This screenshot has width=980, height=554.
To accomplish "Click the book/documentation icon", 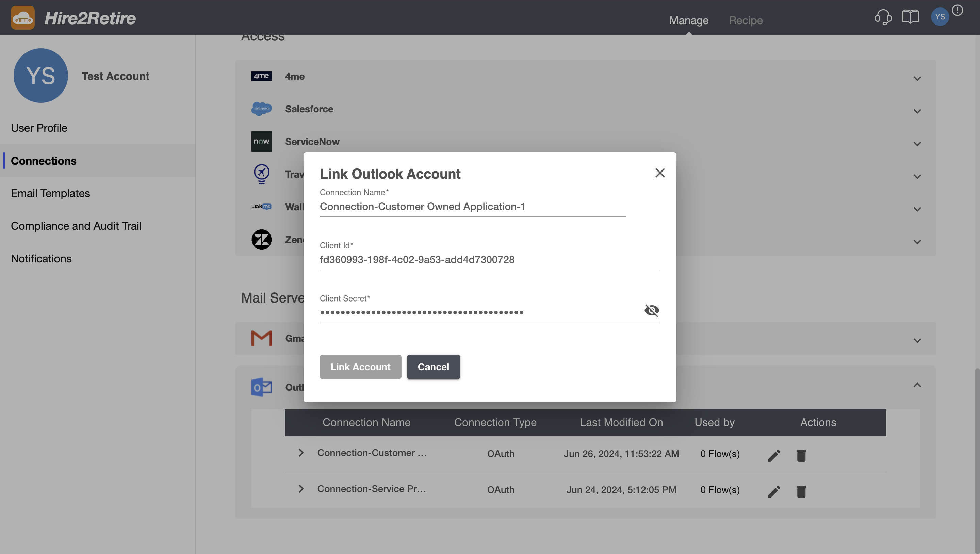I will (x=911, y=17).
